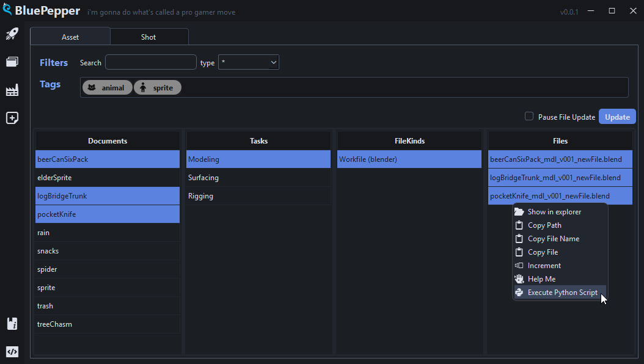Select spider in Documents list
The image size is (644, 364).
[x=108, y=269]
